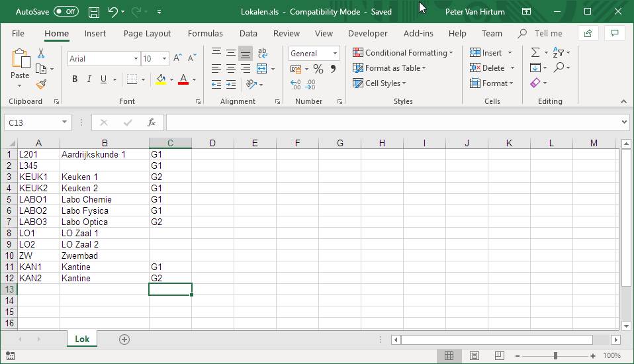The width and height of the screenshot is (634, 364).
Task: Decrease indent of cell text
Action: pos(216,84)
